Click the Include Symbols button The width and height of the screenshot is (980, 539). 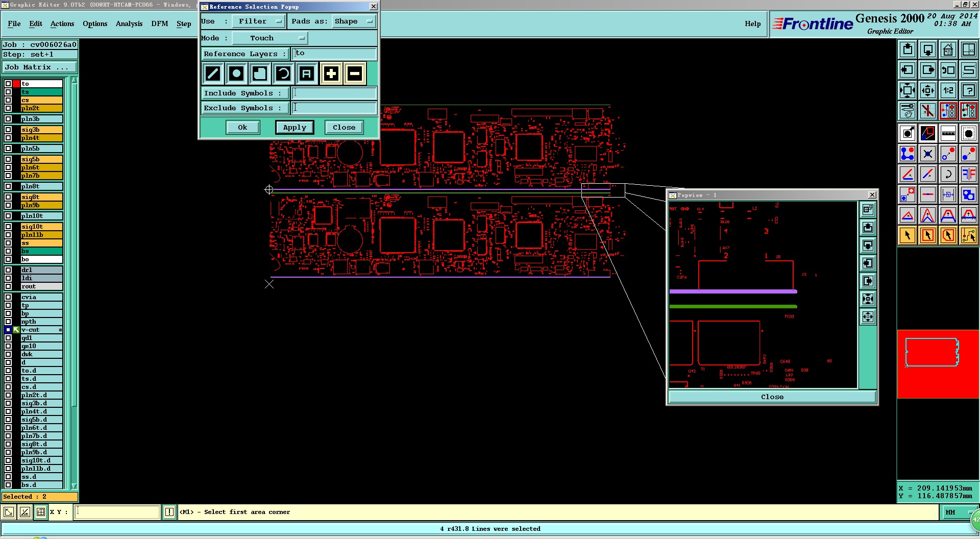coord(245,93)
